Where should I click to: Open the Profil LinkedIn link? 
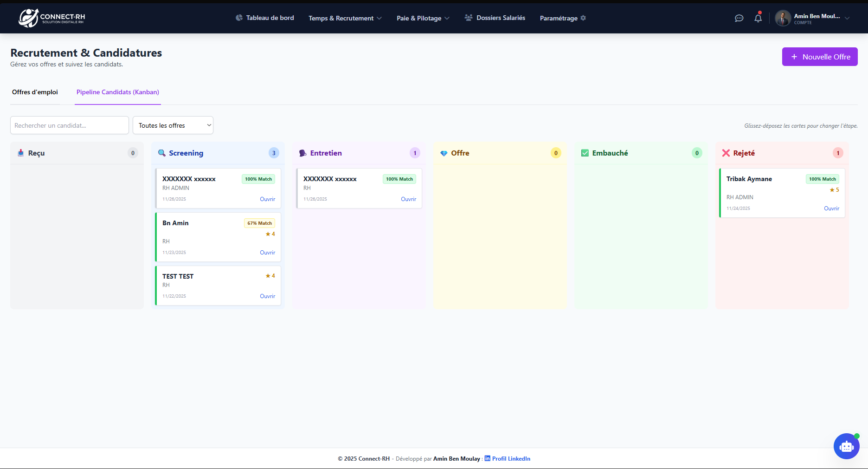click(x=511, y=459)
